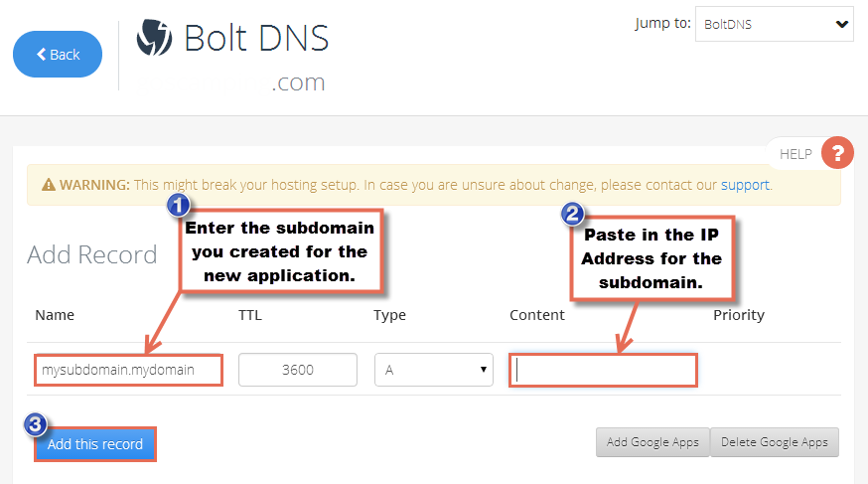Click the HELP label text
Viewport: 868px width, 484px height.
coord(796,154)
